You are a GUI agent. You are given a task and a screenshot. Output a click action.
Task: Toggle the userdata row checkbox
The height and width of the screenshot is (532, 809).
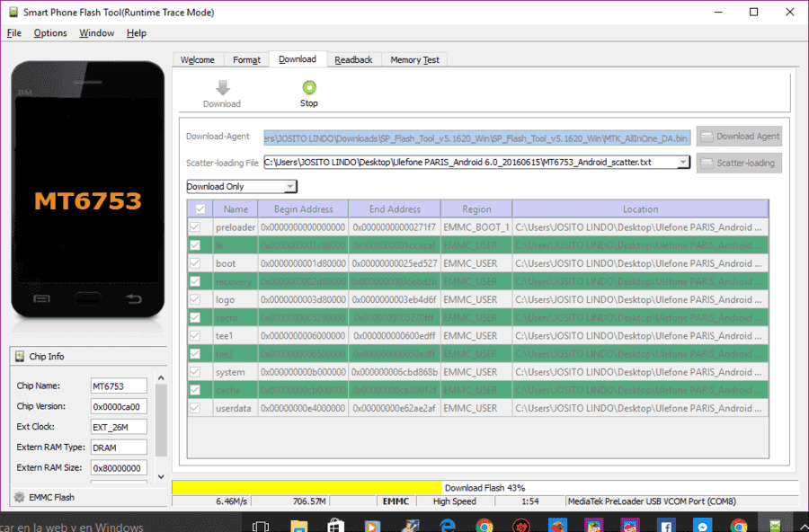pos(195,408)
